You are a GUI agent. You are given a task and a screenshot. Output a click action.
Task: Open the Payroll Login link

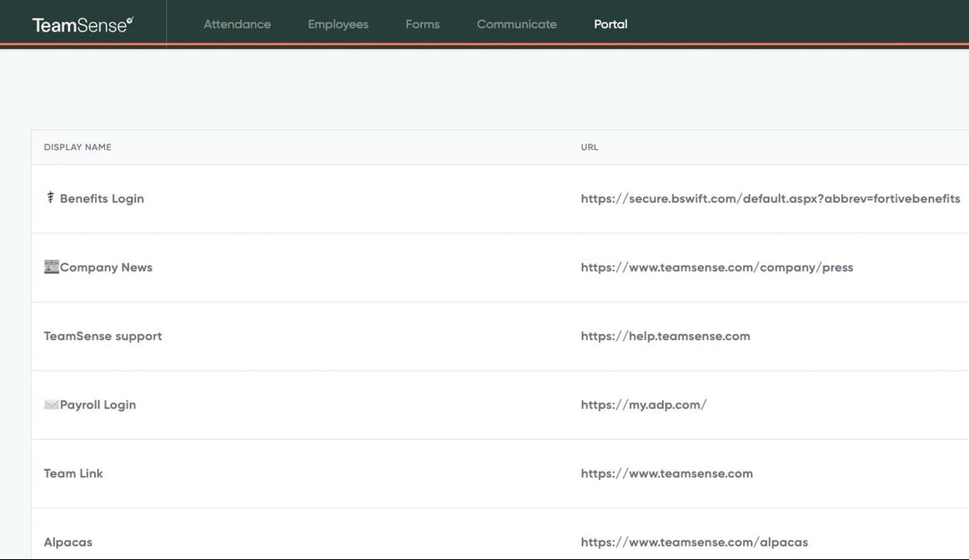(98, 403)
